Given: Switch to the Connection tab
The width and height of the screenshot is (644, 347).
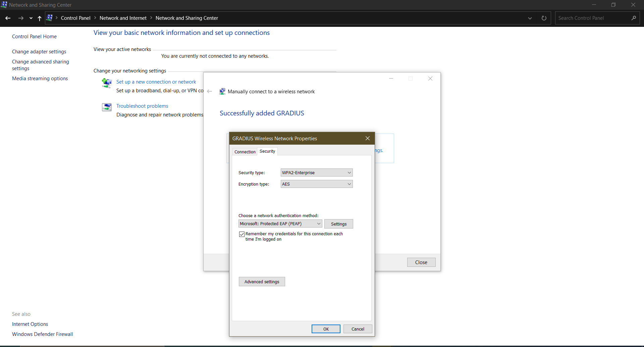Looking at the screenshot, I should [x=245, y=152].
